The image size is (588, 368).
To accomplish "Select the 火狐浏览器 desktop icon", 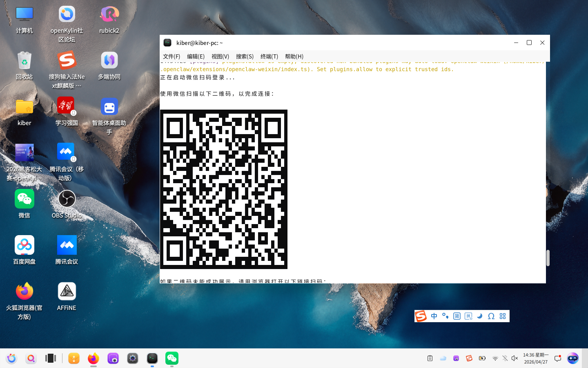I will (24, 301).
